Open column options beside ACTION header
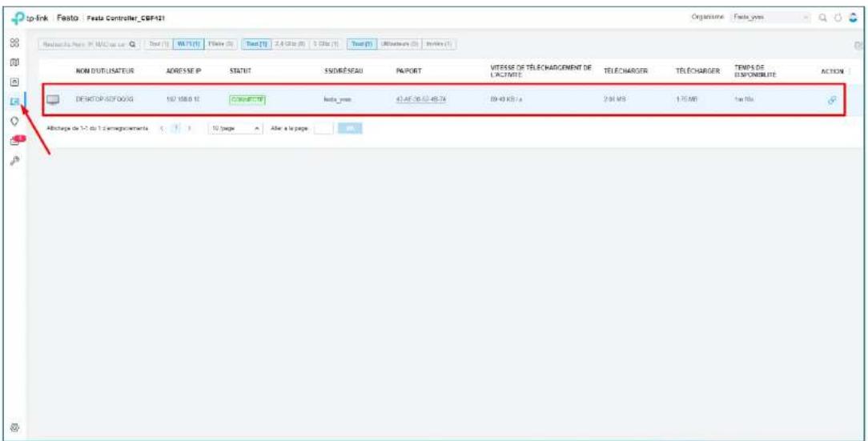This screenshot has width=868, height=441. [x=850, y=71]
